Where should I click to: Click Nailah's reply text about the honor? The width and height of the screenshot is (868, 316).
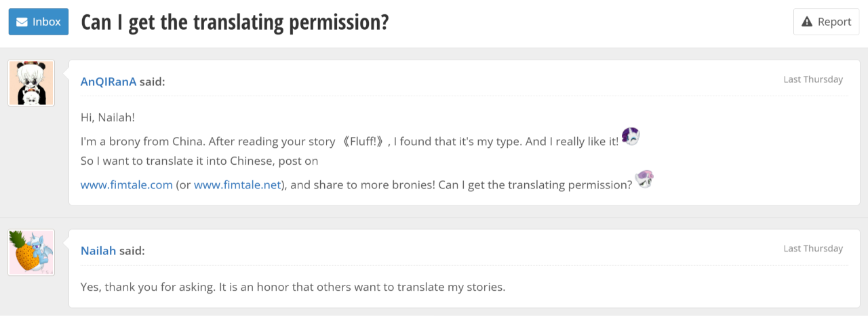[x=293, y=287]
